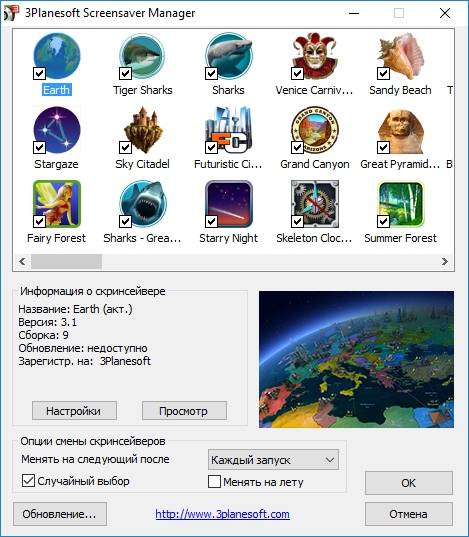Click the Grand Canyon label text
The width and height of the screenshot is (469, 537).
(x=314, y=164)
